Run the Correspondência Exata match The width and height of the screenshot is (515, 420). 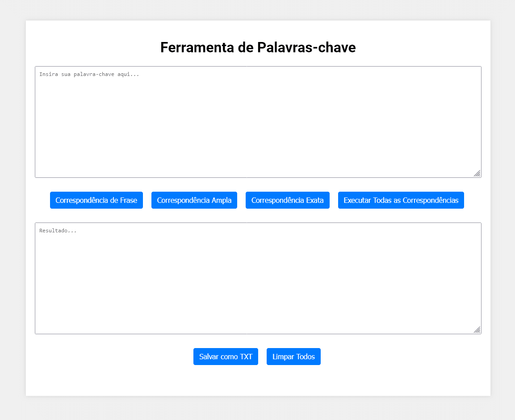(x=287, y=200)
